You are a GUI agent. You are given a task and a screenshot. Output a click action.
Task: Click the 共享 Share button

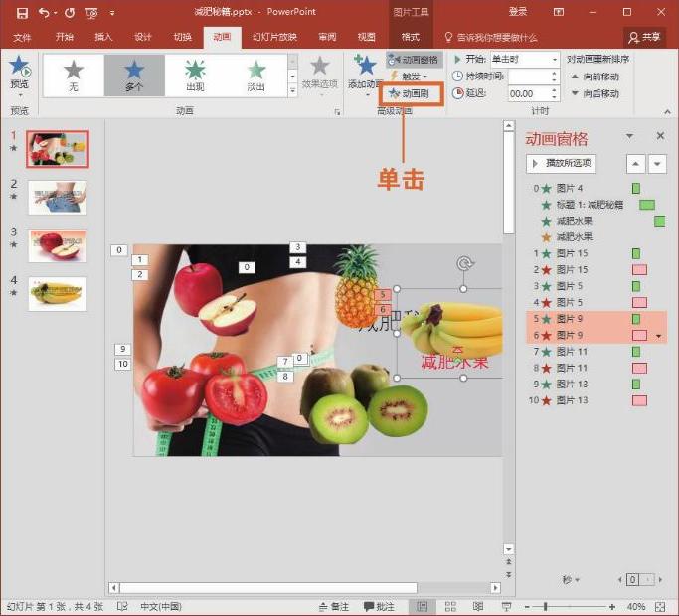click(x=645, y=37)
